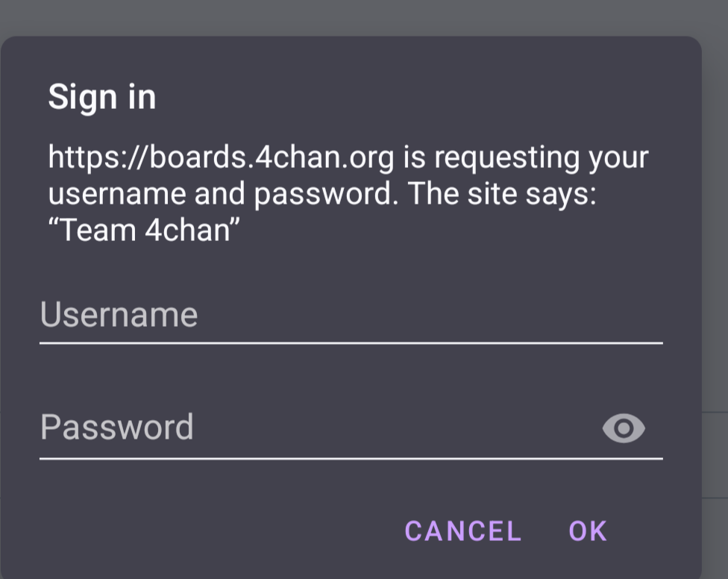Image resolution: width=728 pixels, height=579 pixels.
Task: Click empty dialog space left of CANCEL
Action: 209,531
